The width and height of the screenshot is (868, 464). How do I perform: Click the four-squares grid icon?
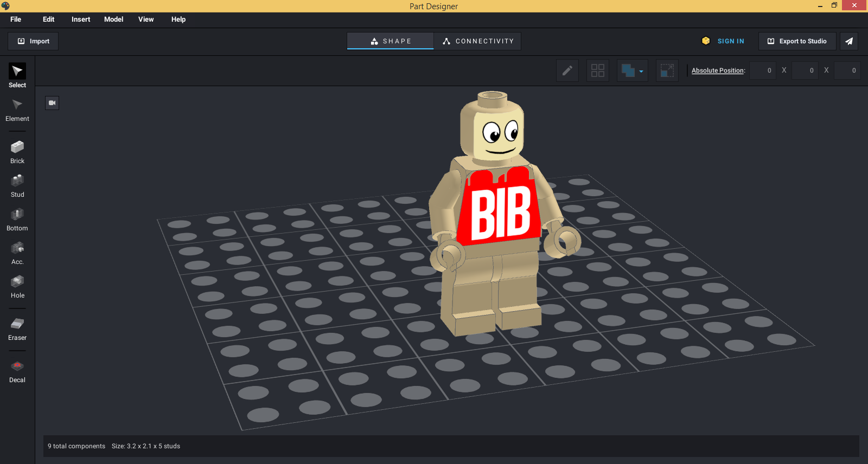(598, 70)
